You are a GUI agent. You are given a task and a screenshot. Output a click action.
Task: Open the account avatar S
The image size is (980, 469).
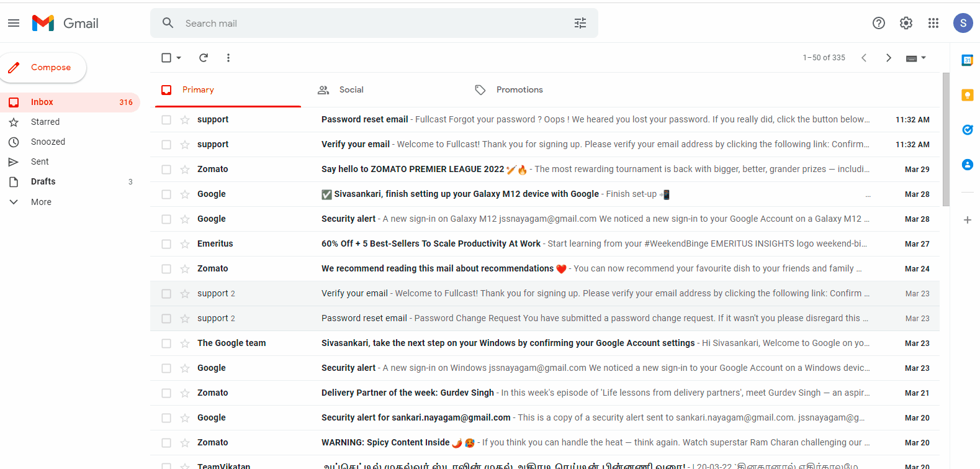(963, 23)
